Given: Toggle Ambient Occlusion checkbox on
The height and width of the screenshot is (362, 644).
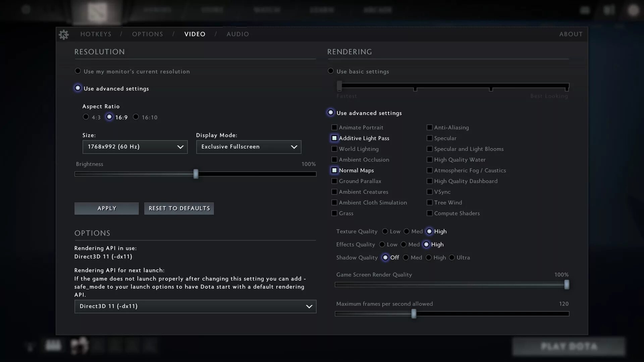Looking at the screenshot, I should (334, 159).
